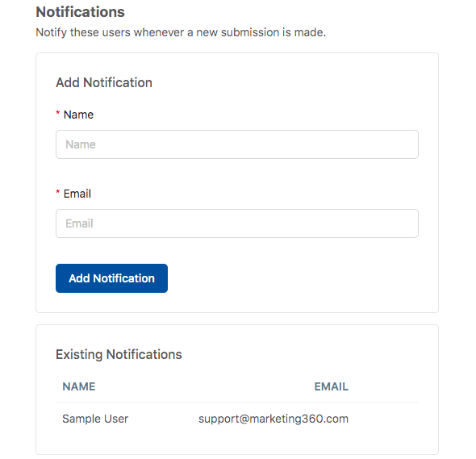Click the Notifications page heading

point(80,12)
